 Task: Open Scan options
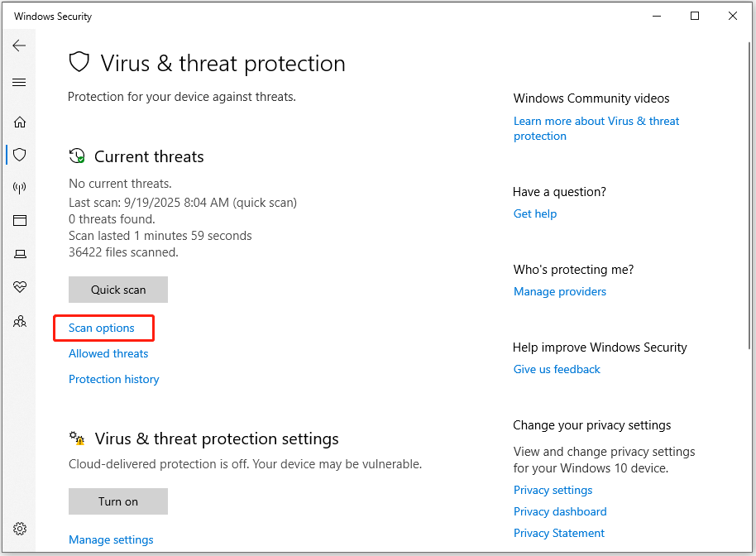101,328
